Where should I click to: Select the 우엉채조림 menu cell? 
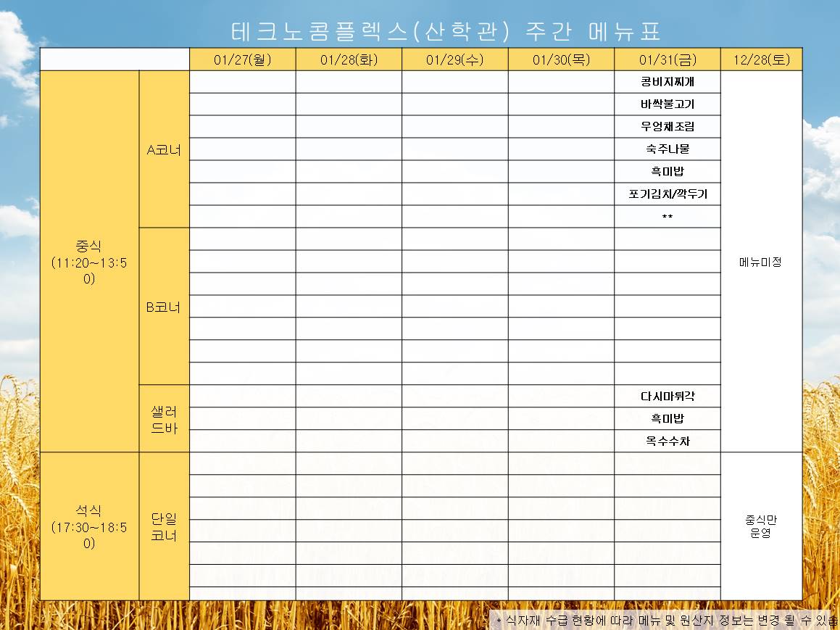click(668, 127)
